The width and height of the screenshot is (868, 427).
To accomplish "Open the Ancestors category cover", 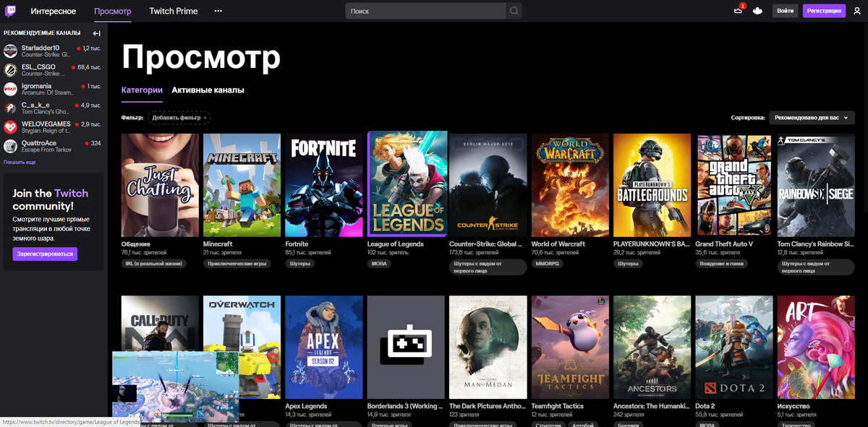I will click(x=652, y=348).
